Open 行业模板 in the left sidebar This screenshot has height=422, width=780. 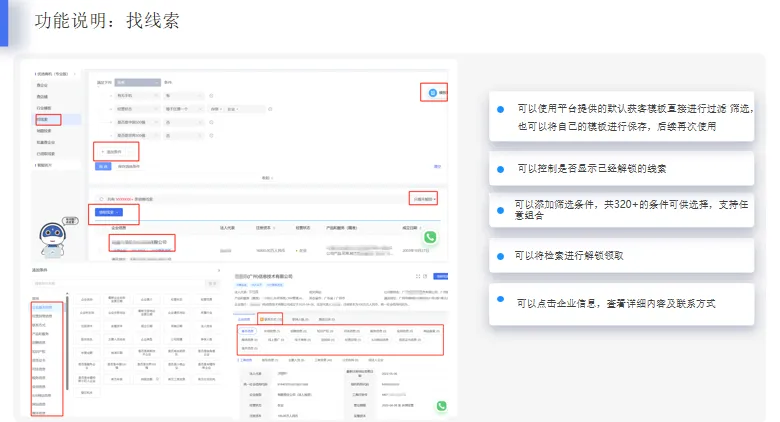point(44,108)
